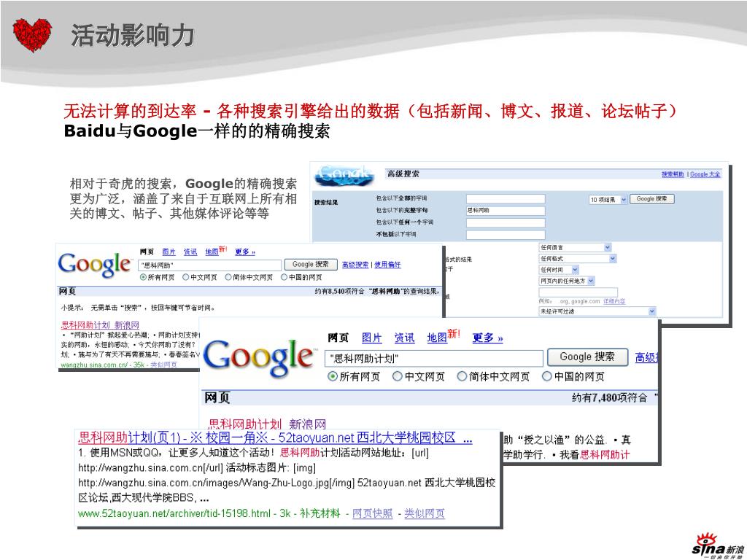Image resolution: width=747 pixels, height=560 pixels.
Task: Click 网页 tab in "思科网助计划" window
Action: coord(338,338)
